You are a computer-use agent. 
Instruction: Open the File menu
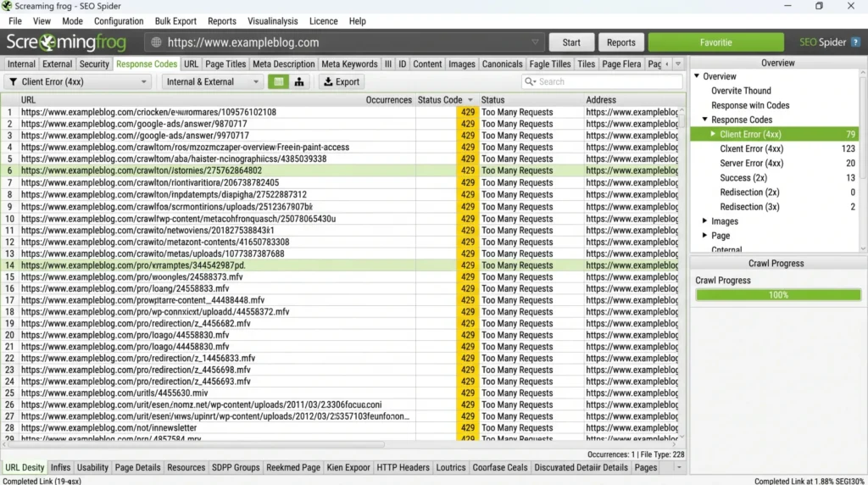(x=15, y=21)
